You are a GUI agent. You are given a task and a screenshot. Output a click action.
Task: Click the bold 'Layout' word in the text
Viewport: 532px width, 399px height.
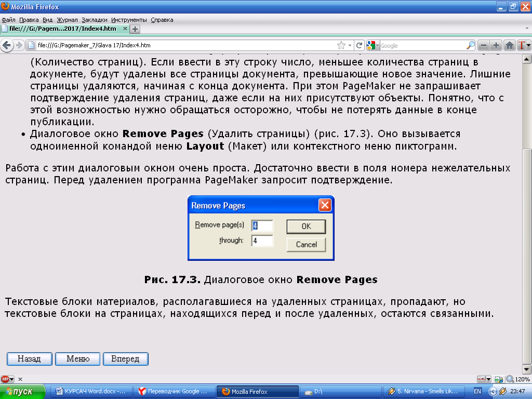[x=205, y=146]
